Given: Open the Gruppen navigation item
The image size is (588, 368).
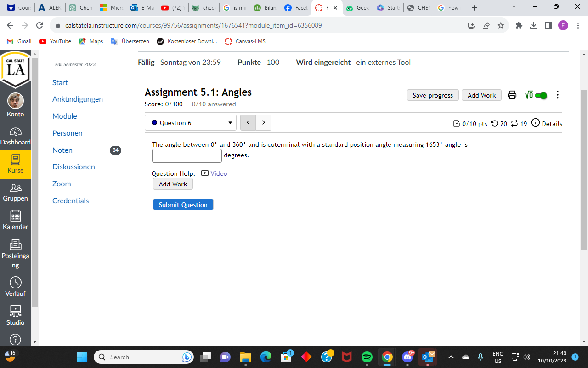Looking at the screenshot, I should tap(15, 192).
